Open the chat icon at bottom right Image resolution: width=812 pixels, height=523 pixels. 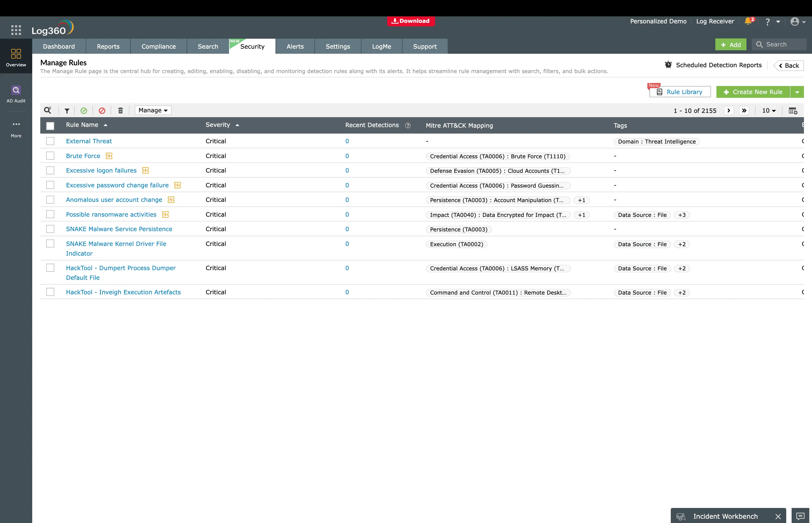click(x=800, y=516)
